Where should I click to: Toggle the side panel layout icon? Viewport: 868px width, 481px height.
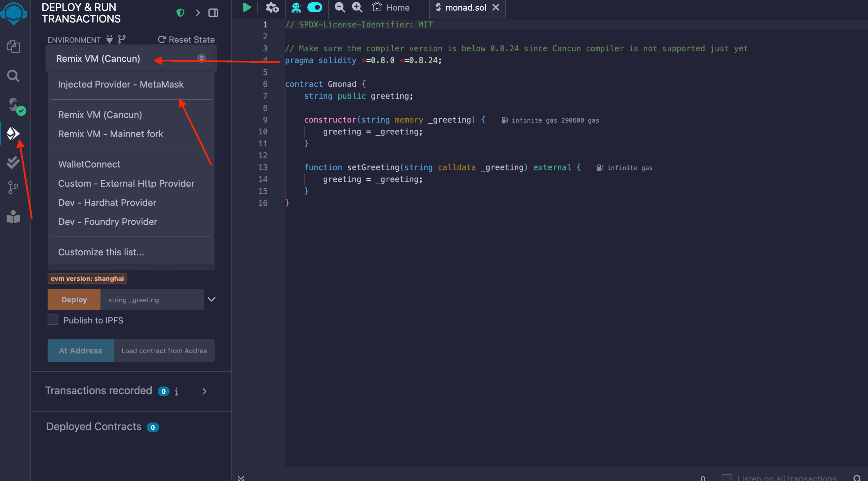point(213,13)
